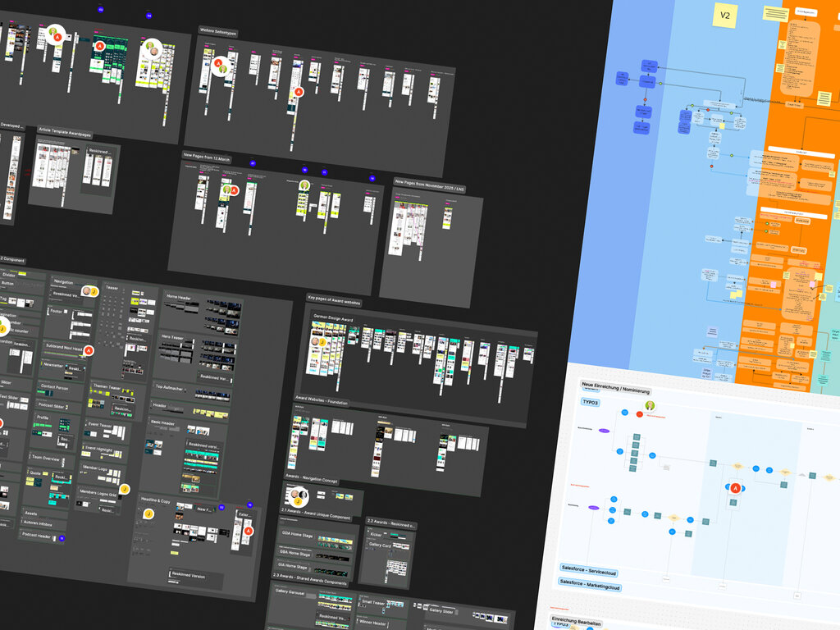Screen dimensions: 840x630
Task: Select the Salesforce - Marketingcloud lane label
Action: click(x=591, y=587)
